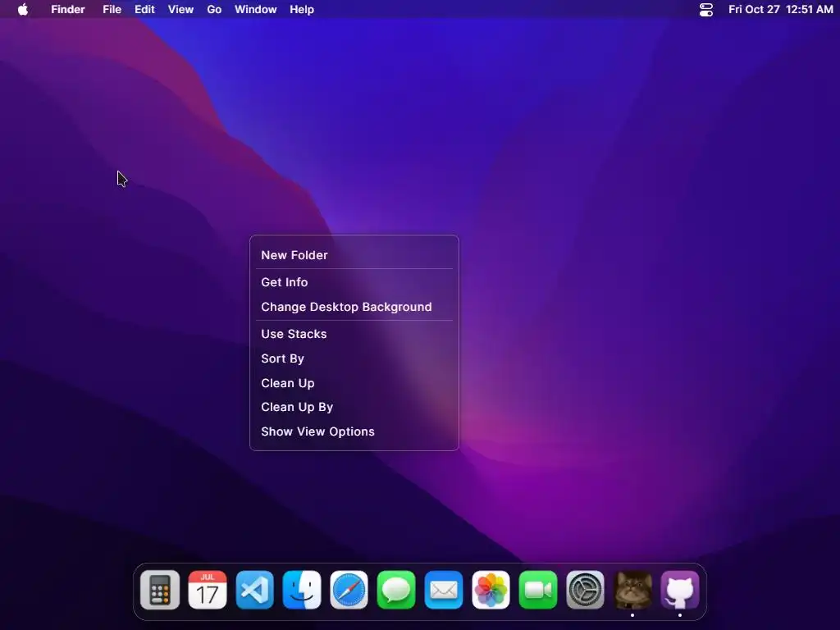This screenshot has width=840, height=630.
Task: Open the Photos app in the dock
Action: pyautogui.click(x=491, y=590)
